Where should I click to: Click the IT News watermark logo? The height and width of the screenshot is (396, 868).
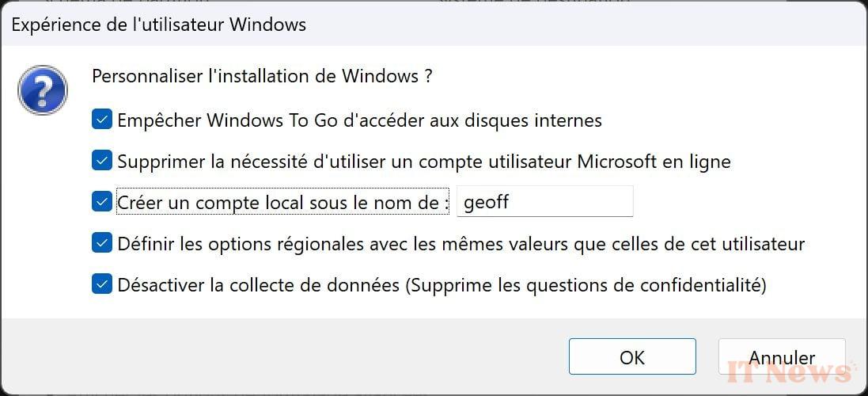(789, 371)
